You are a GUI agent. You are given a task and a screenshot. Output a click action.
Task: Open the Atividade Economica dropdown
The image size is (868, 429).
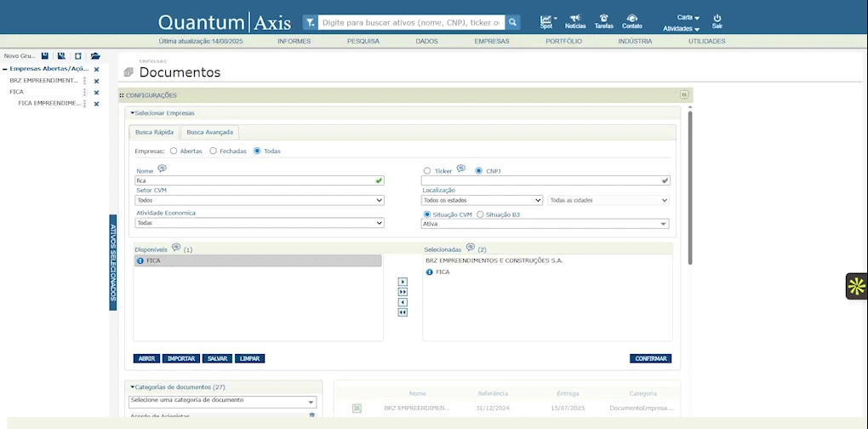tap(259, 222)
